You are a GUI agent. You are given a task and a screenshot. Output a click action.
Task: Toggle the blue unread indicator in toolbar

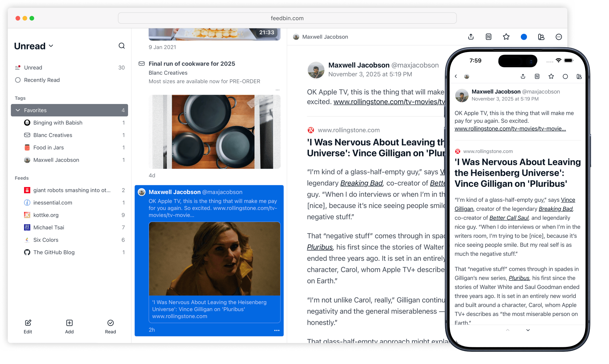point(524,37)
